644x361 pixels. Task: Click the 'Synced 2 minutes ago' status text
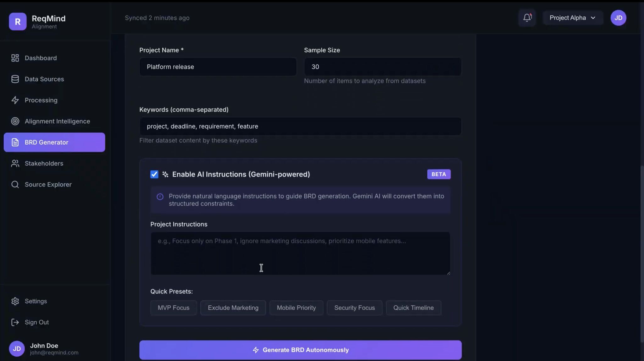pos(157,18)
